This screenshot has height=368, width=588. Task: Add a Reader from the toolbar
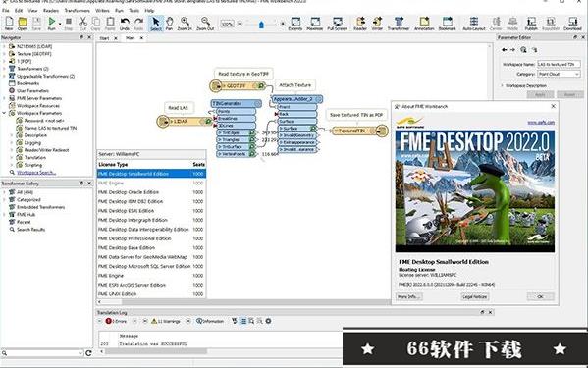pyautogui.click(x=360, y=24)
